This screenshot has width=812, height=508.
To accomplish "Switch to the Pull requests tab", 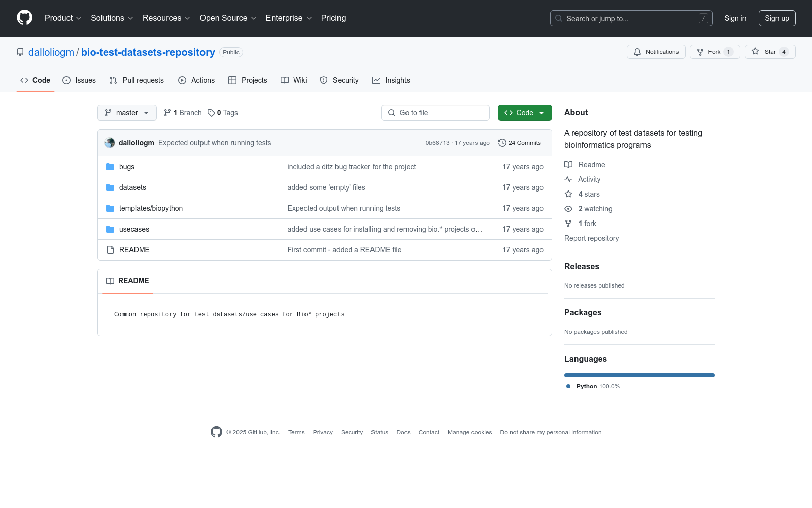I will [x=137, y=80].
